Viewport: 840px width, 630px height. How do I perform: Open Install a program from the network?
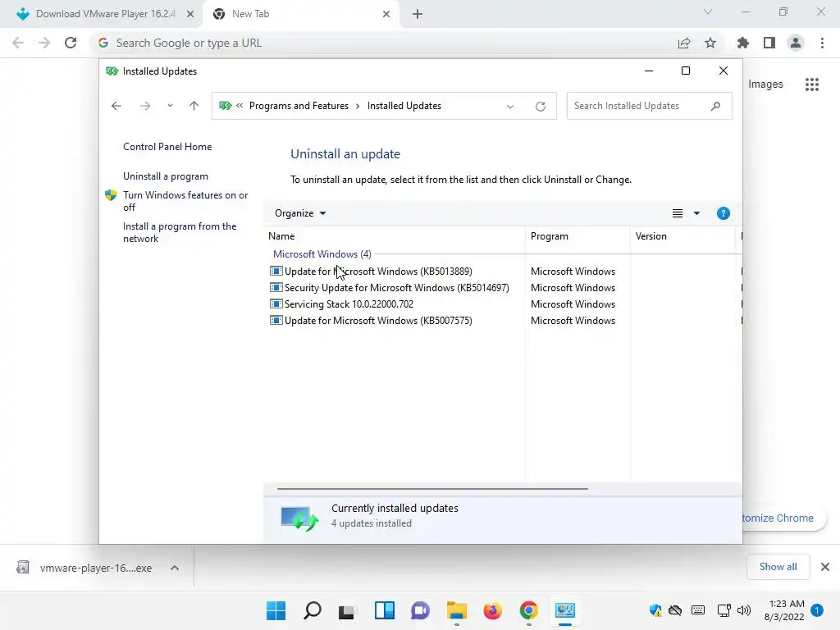tap(180, 232)
